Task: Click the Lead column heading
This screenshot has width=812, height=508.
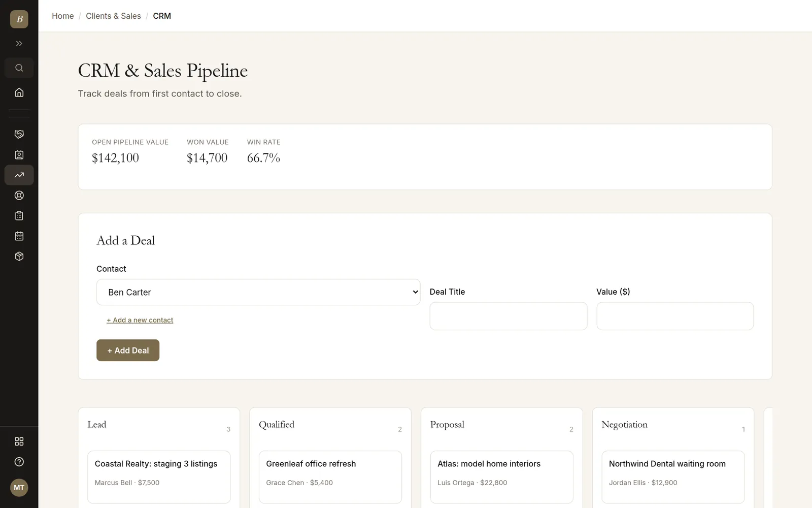Action: pyautogui.click(x=97, y=425)
